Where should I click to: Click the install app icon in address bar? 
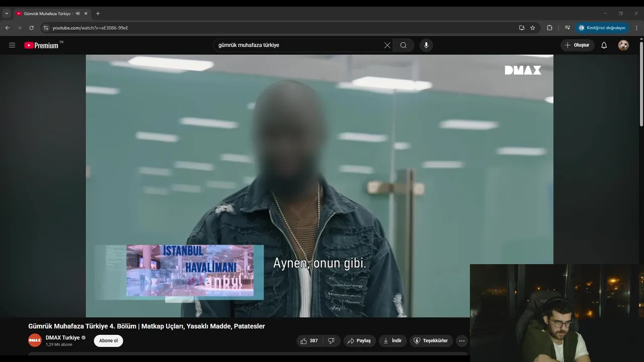pos(522,28)
